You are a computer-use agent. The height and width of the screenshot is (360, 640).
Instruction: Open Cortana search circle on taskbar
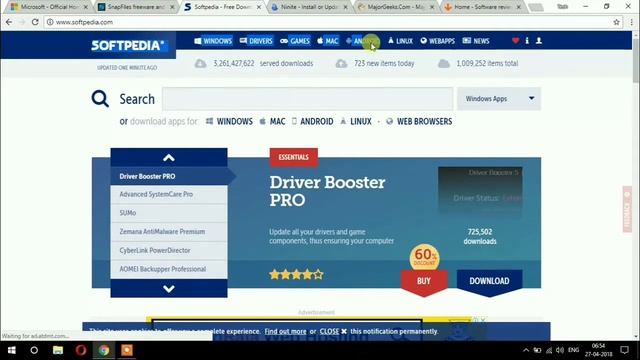[x=34, y=350]
